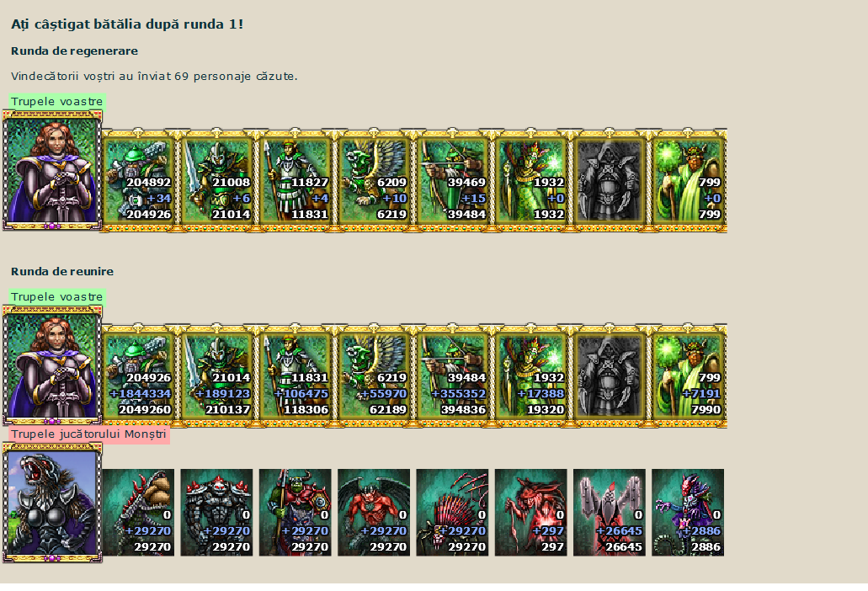The width and height of the screenshot is (868, 591).
Task: Click the red ghost monster showing 297
Action: tap(530, 513)
